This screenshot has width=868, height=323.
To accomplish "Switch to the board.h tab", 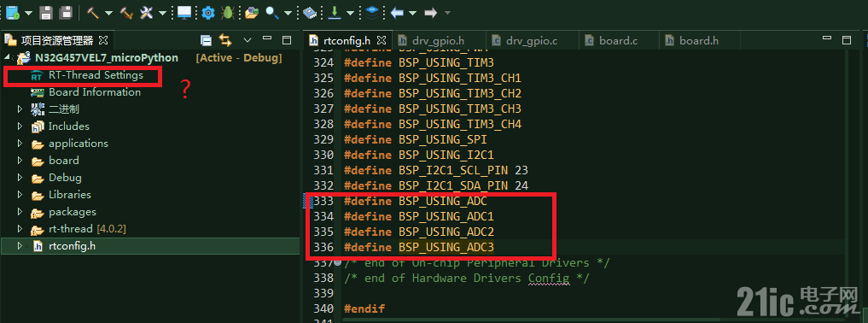I will click(699, 40).
